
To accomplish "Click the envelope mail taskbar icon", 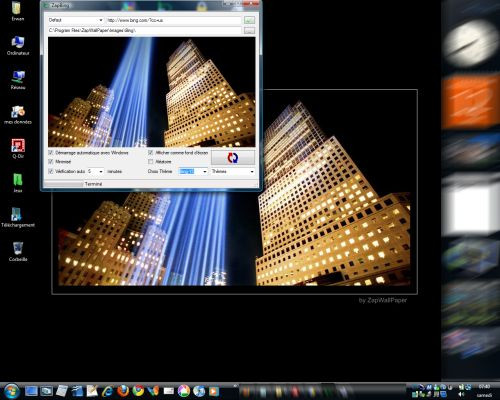I will [x=169, y=391].
